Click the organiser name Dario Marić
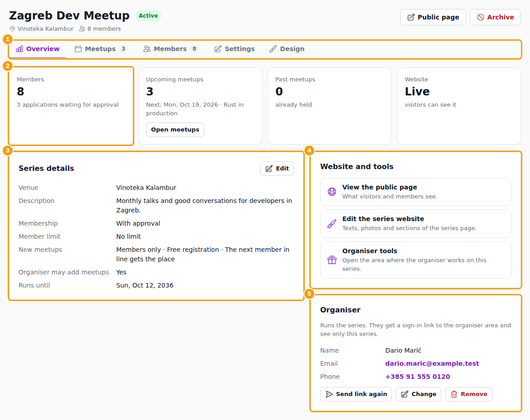 click(403, 350)
